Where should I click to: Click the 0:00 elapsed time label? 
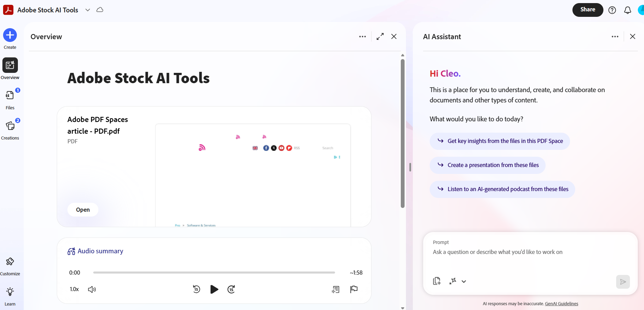point(75,273)
